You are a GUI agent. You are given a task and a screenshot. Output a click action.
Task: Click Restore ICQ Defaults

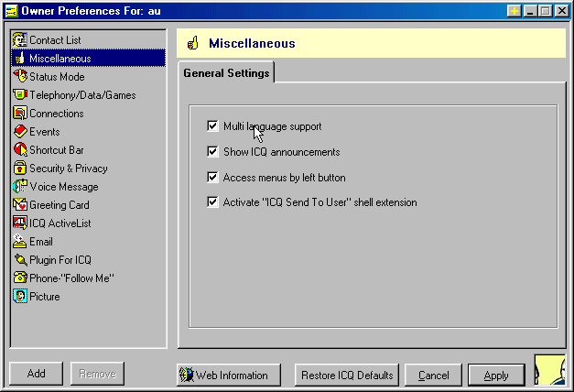pyautogui.click(x=347, y=375)
